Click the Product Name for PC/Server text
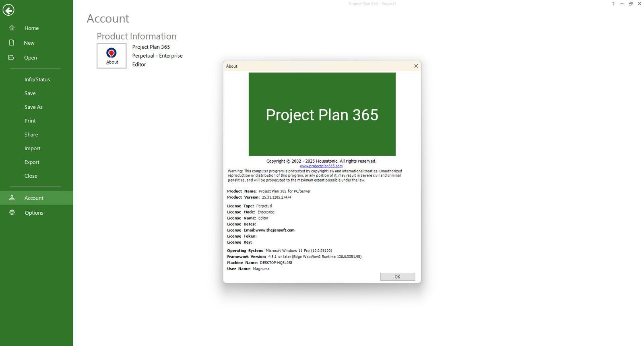This screenshot has height=346, width=644. tap(269, 191)
